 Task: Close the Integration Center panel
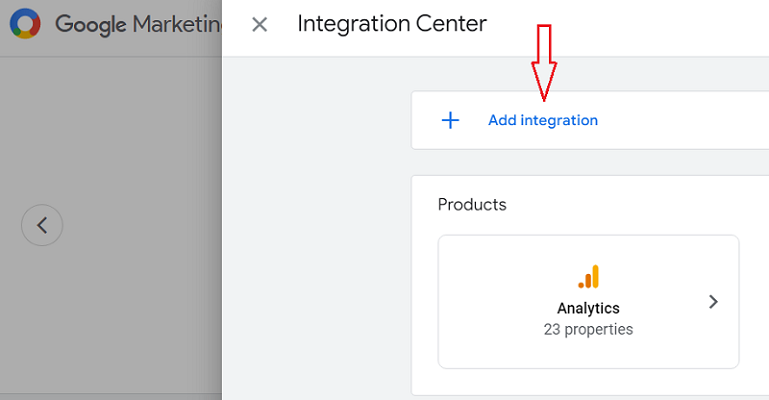pyautogui.click(x=259, y=24)
